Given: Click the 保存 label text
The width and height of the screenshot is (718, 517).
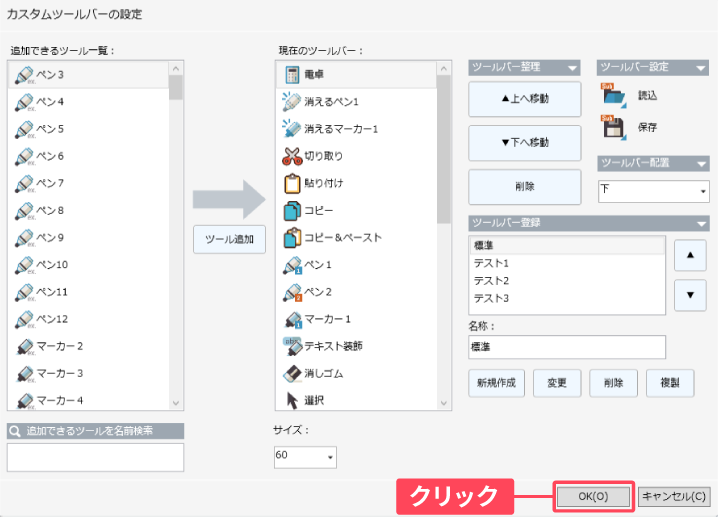Looking at the screenshot, I should click(x=647, y=127).
